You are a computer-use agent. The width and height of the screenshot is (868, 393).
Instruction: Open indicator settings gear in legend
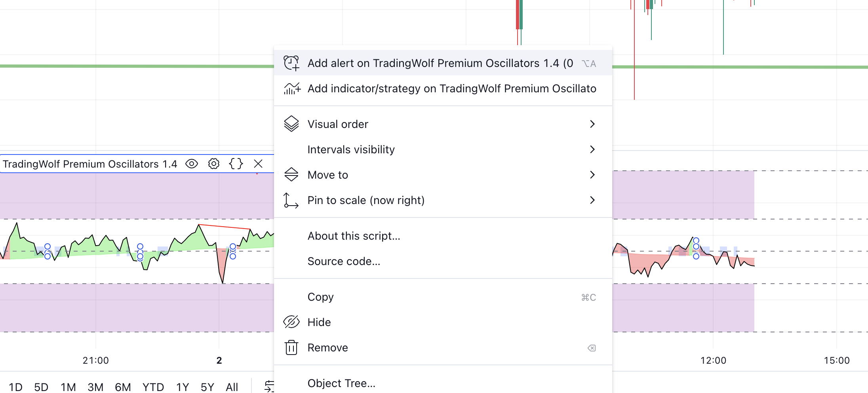point(214,164)
